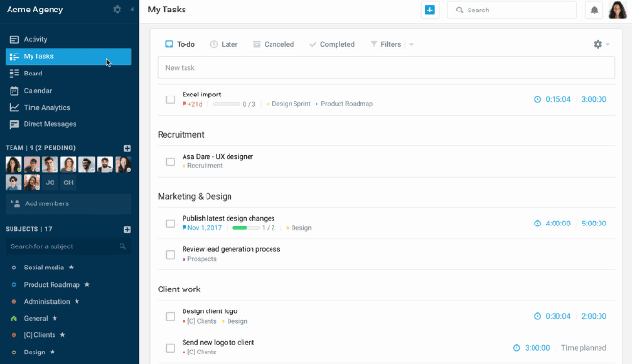Switch to the Later tab

224,44
